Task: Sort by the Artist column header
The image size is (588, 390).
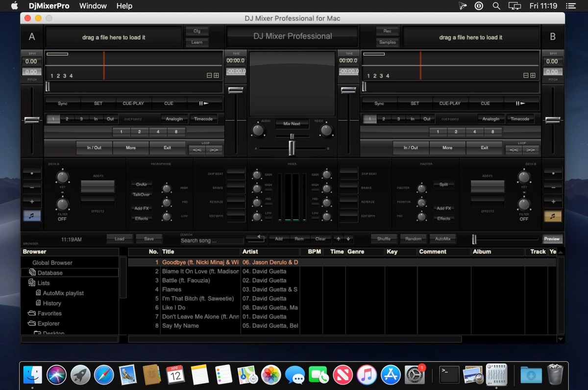Action: point(270,252)
